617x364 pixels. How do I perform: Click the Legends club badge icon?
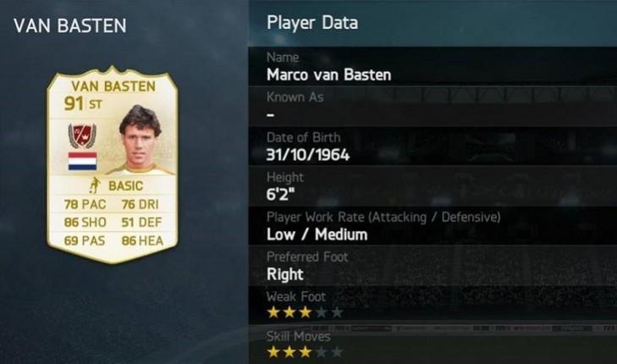pos(82,135)
